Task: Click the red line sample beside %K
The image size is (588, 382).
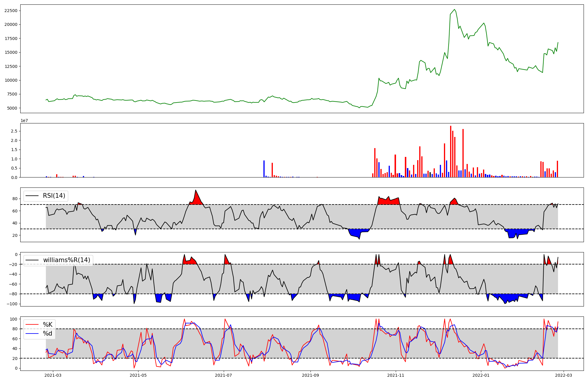Action: 32,324
